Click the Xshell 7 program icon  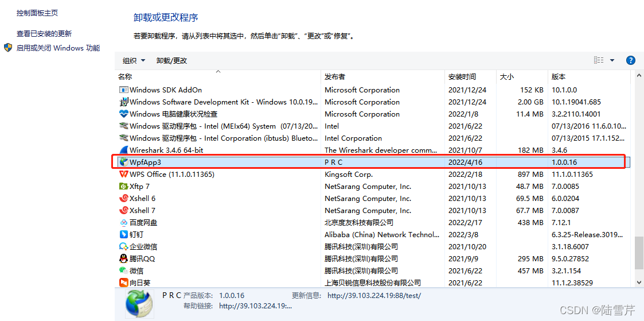(x=124, y=210)
